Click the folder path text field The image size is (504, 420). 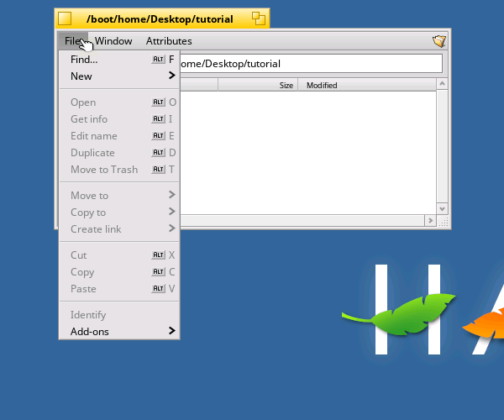click(309, 64)
